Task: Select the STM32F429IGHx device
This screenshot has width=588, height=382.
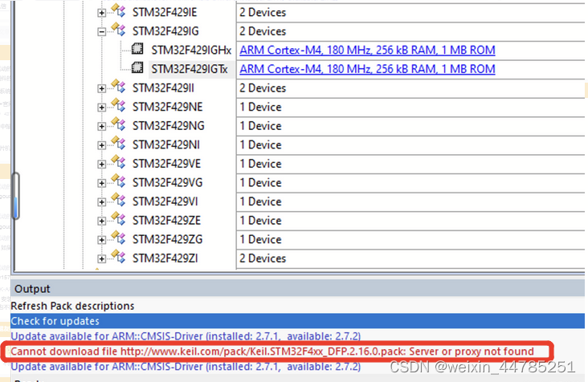Action: (x=191, y=51)
